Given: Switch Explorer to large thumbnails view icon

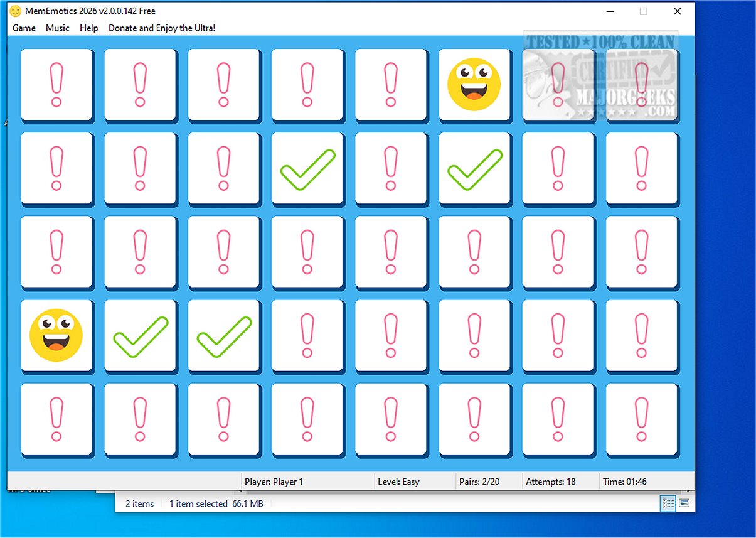Looking at the screenshot, I should 684,503.
